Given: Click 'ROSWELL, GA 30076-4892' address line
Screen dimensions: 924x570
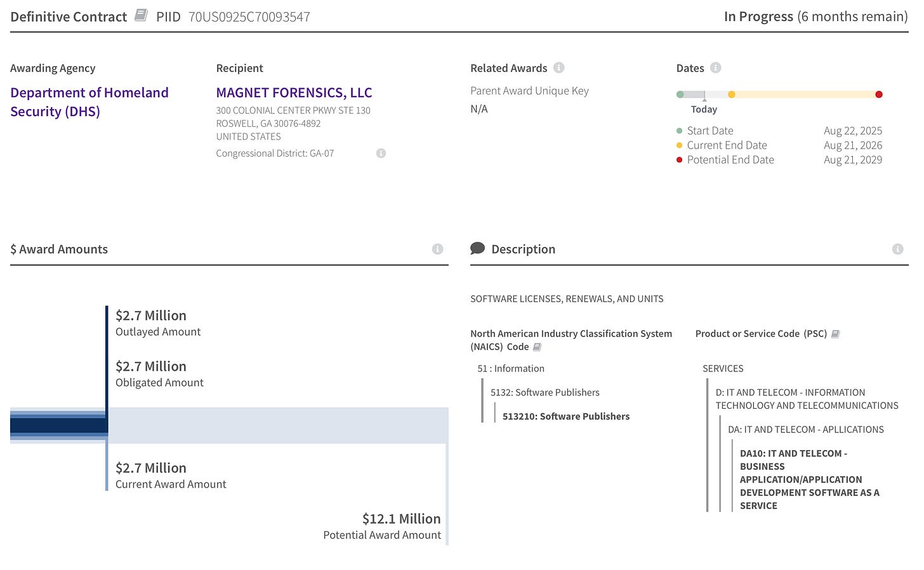Looking at the screenshot, I should [268, 124].
